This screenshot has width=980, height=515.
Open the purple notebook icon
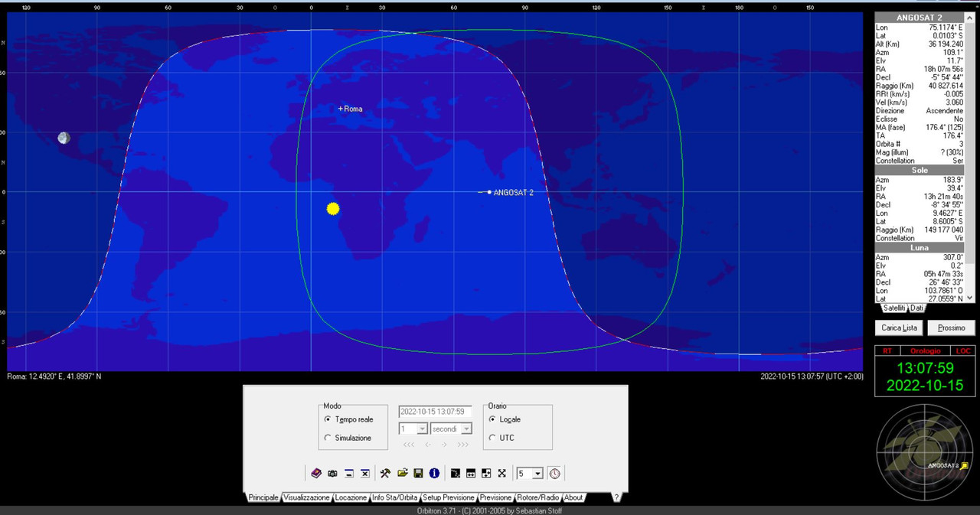coord(316,473)
